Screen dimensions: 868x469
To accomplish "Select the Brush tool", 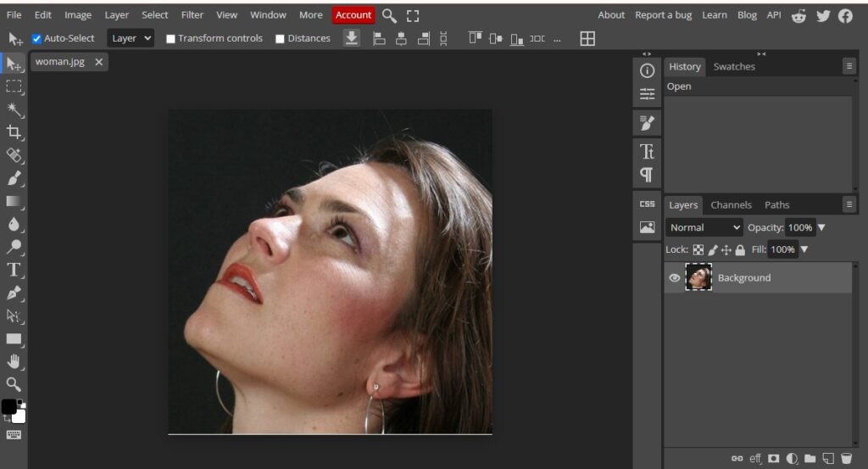I will (14, 178).
